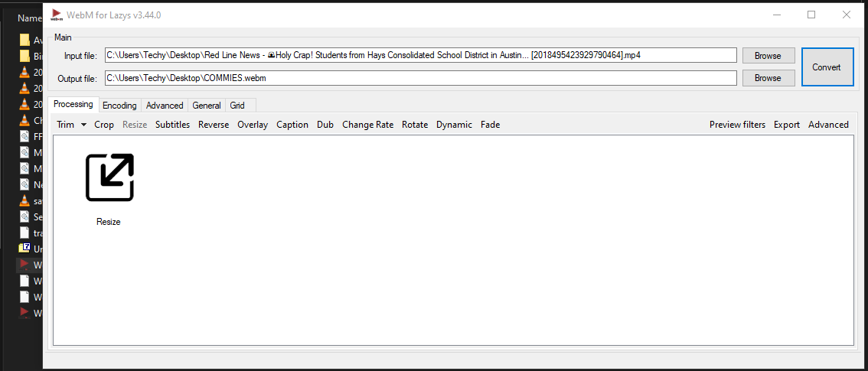The height and width of the screenshot is (371, 868).
Task: Add the Rotate filter
Action: 415,125
